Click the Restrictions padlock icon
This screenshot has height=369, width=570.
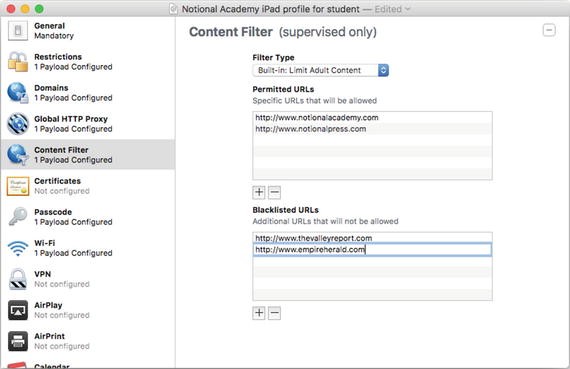tap(18, 61)
